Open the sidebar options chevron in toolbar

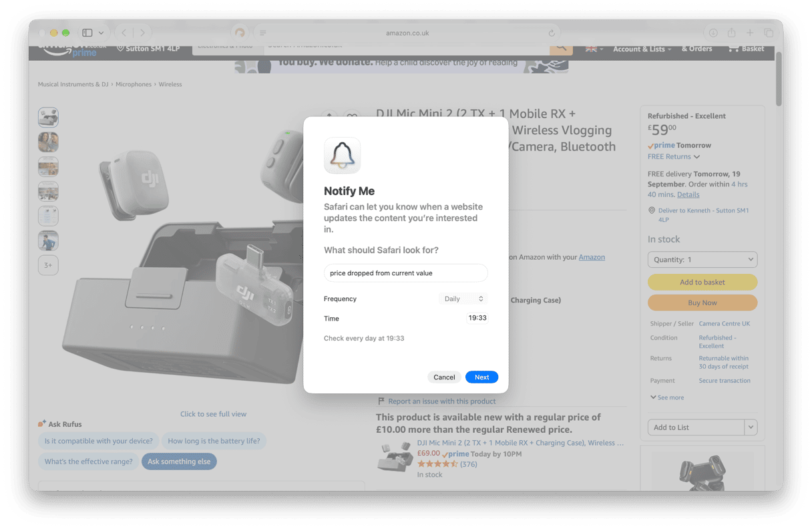coord(101,33)
